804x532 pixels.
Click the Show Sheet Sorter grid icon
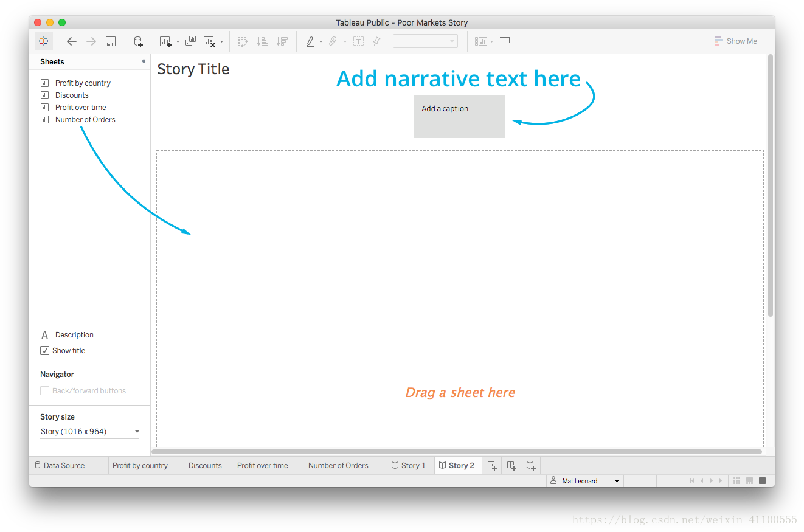pyautogui.click(x=737, y=481)
